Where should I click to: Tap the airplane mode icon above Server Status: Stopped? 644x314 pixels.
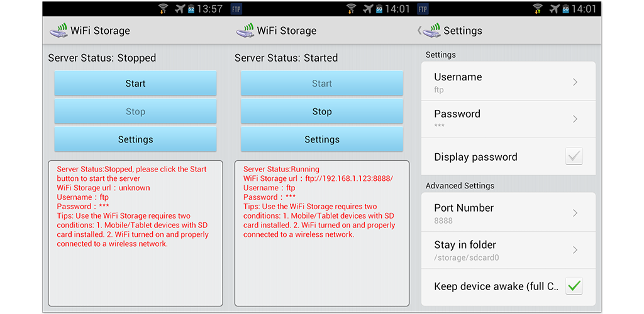point(180,9)
